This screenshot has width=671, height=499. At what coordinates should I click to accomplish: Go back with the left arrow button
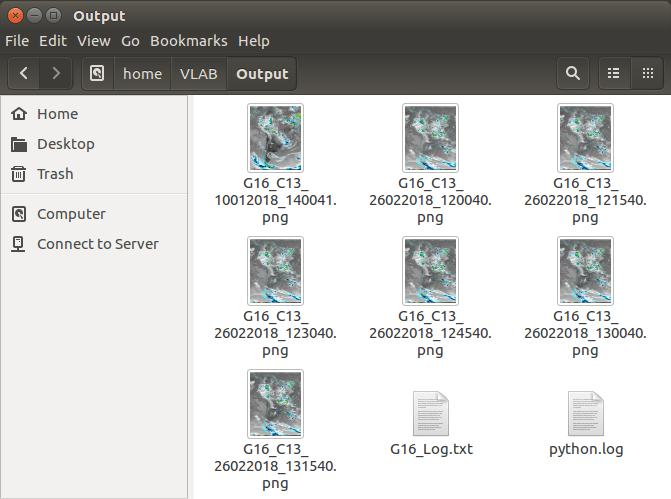pyautogui.click(x=24, y=73)
